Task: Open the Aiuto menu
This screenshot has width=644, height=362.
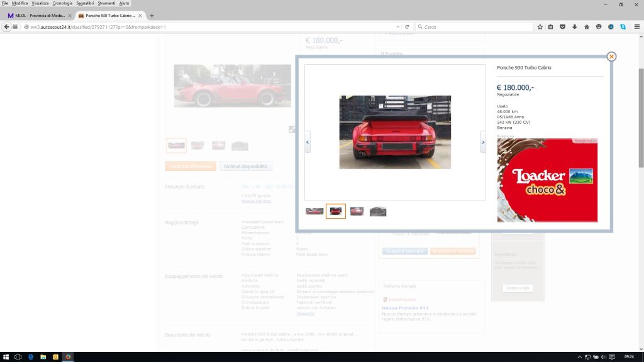Action: coord(124,3)
